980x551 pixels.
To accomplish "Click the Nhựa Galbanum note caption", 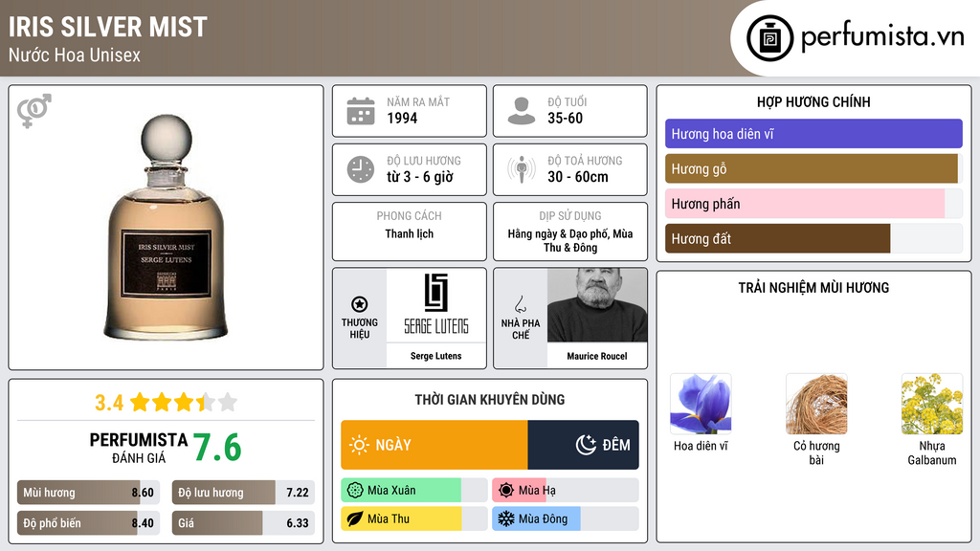I will point(932,452).
